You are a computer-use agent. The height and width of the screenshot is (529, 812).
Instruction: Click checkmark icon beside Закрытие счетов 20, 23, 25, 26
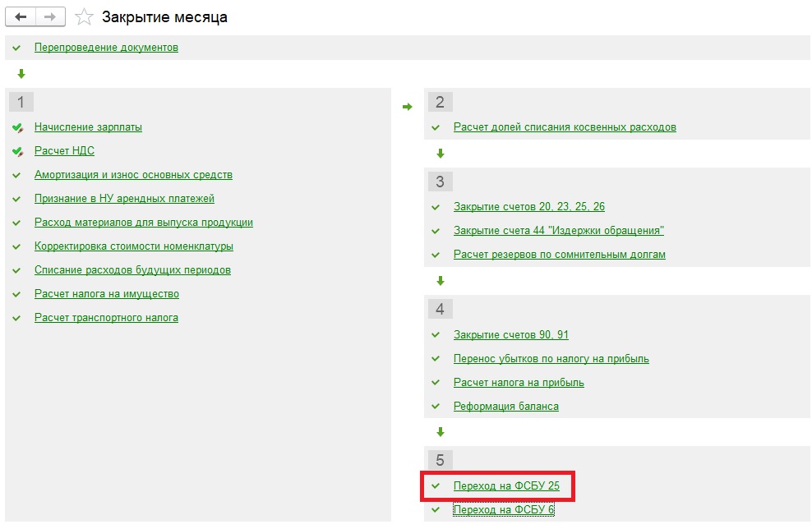[x=436, y=207]
